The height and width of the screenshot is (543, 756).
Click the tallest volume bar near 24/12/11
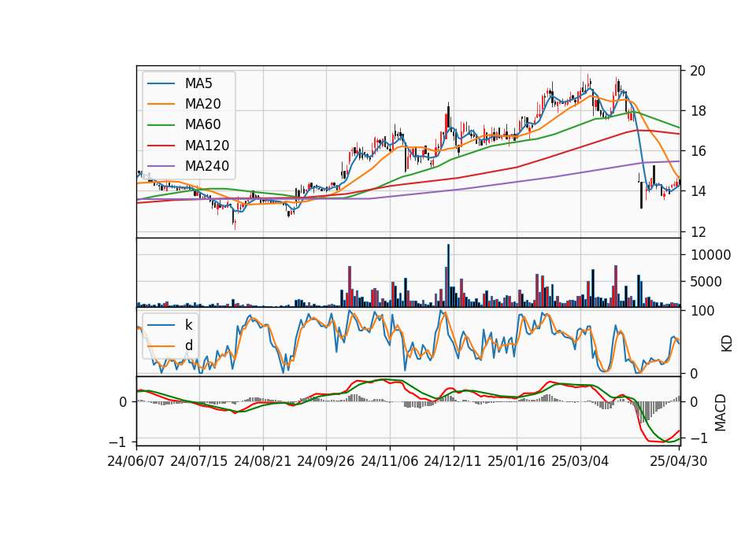[x=448, y=275]
